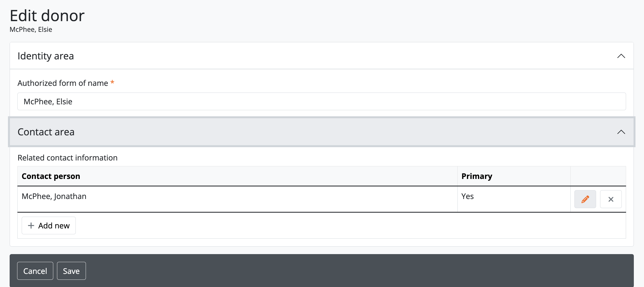The width and height of the screenshot is (644, 287).
Task: Collapse Contact area using its chevron arrow
Action: point(621,132)
